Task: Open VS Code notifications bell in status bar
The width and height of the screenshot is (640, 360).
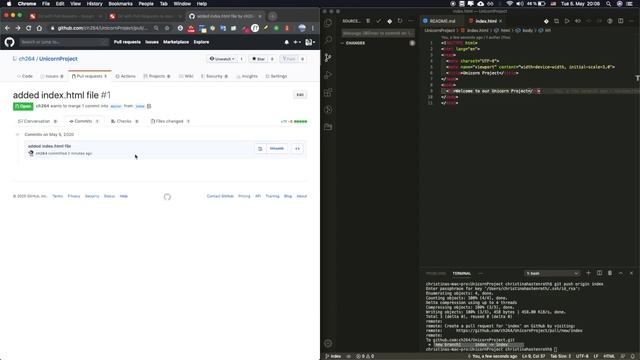Action: pyautogui.click(x=632, y=356)
